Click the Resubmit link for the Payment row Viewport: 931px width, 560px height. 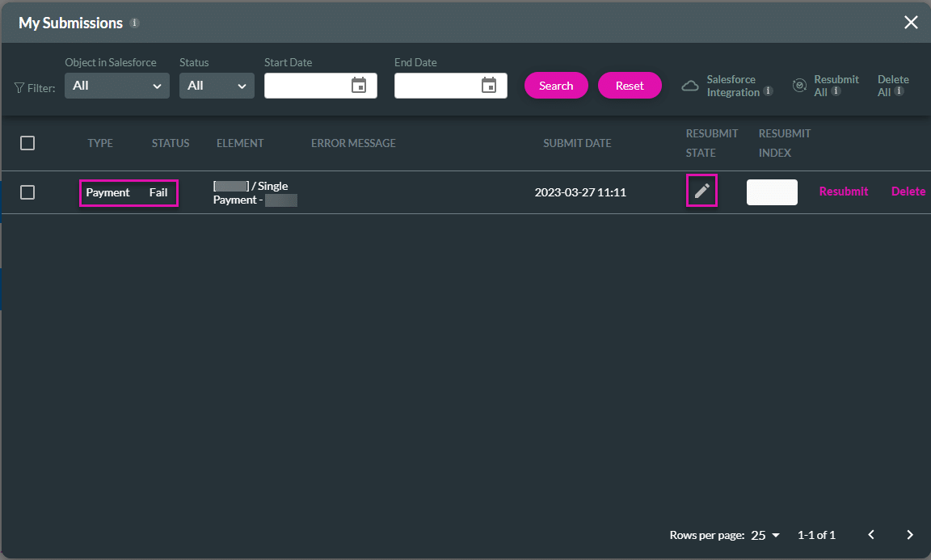point(843,192)
